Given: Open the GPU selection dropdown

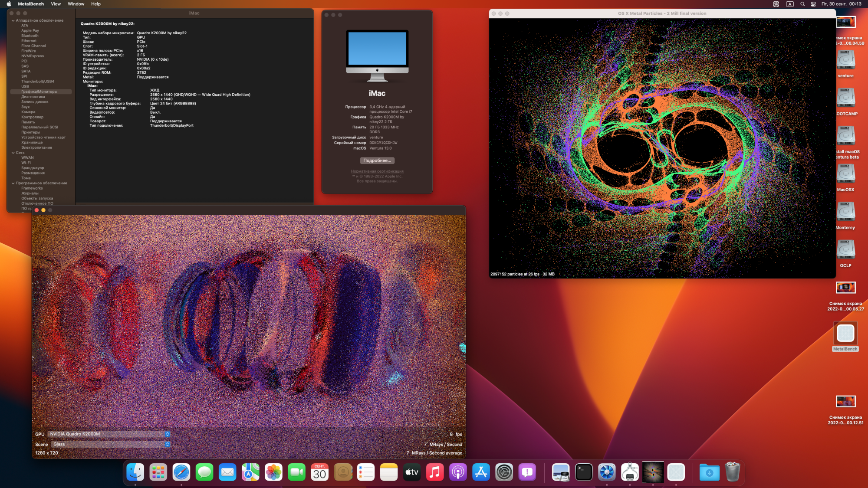Looking at the screenshot, I should (108, 434).
